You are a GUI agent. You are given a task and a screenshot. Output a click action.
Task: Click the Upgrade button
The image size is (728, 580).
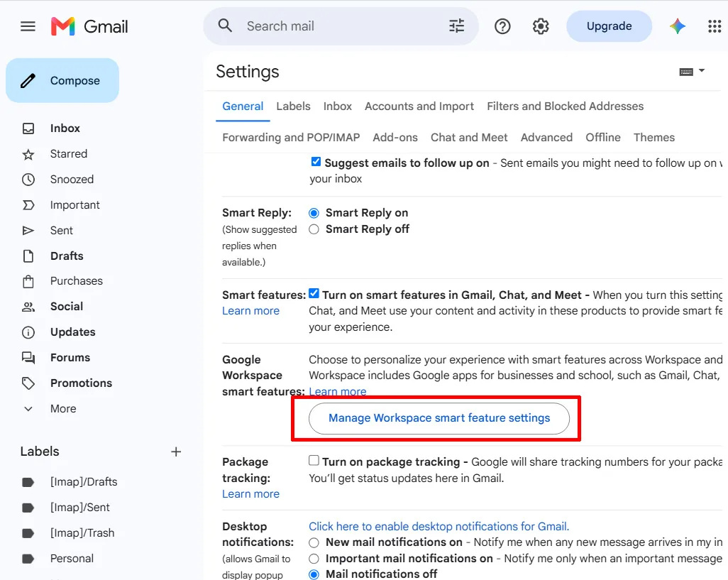(x=609, y=26)
